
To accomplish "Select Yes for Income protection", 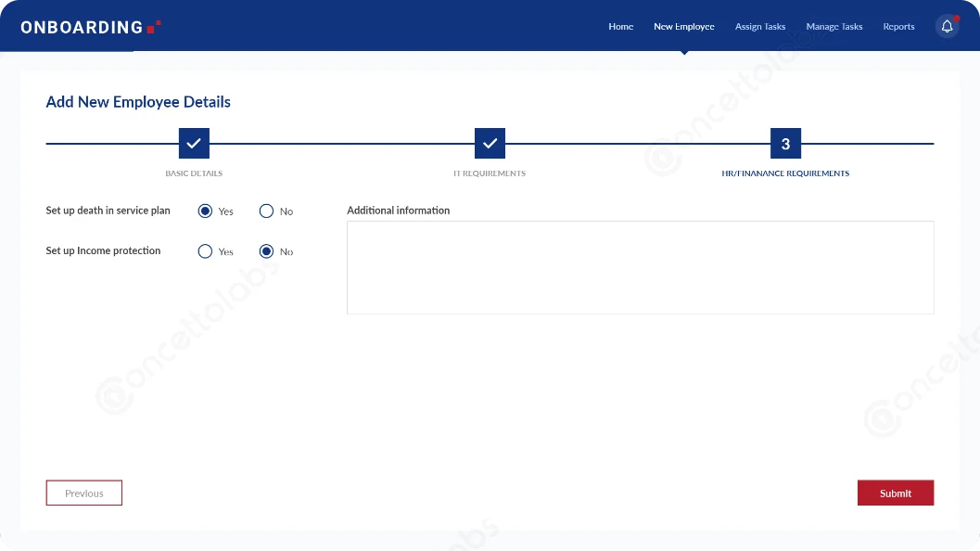I will coord(206,251).
